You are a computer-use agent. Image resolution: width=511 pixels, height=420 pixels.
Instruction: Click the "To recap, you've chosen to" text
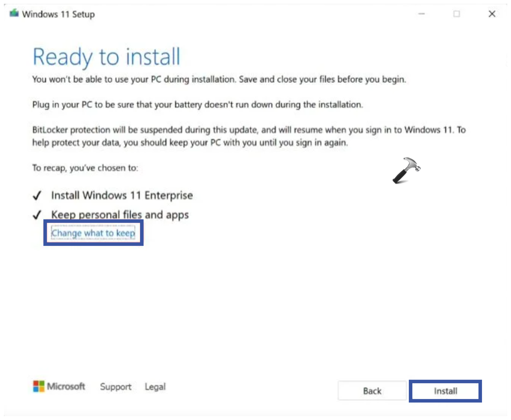pos(85,168)
